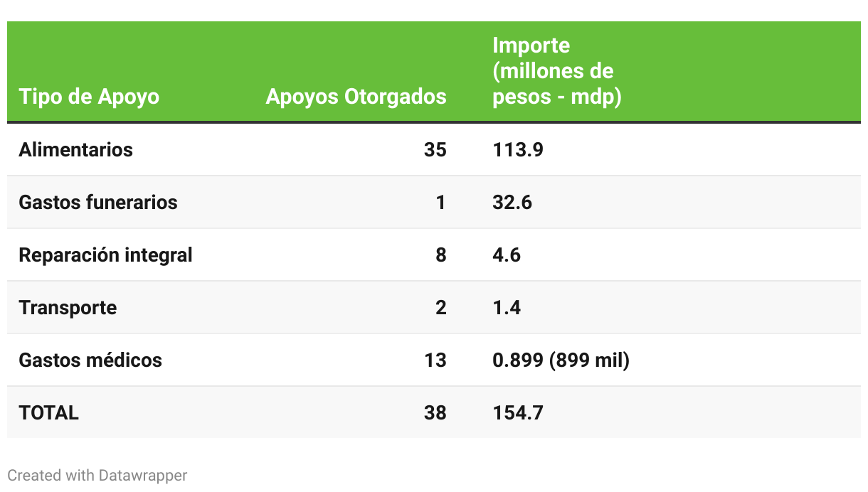
Task: Click the 154.7 total amount cell
Action: pyautogui.click(x=518, y=413)
